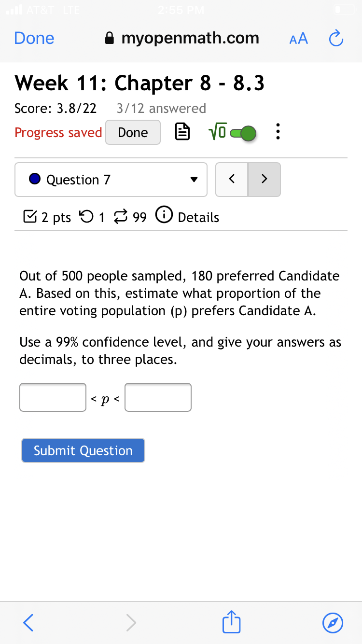The height and width of the screenshot is (644, 362).
Task: Click the left answer input field
Action: 53,397
